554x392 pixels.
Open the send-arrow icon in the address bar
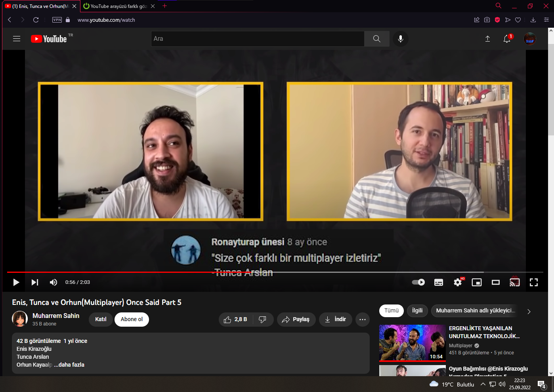[508, 20]
